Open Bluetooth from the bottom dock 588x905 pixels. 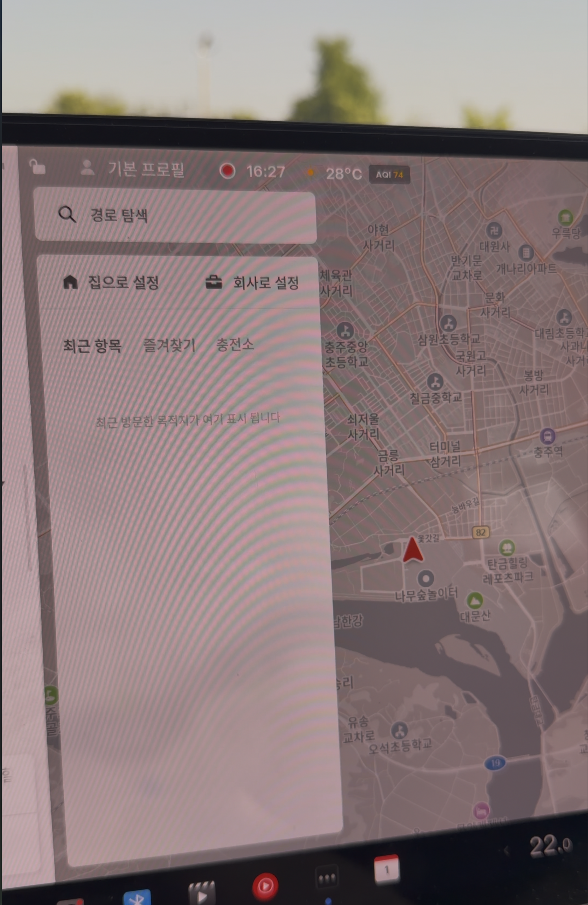point(137,897)
